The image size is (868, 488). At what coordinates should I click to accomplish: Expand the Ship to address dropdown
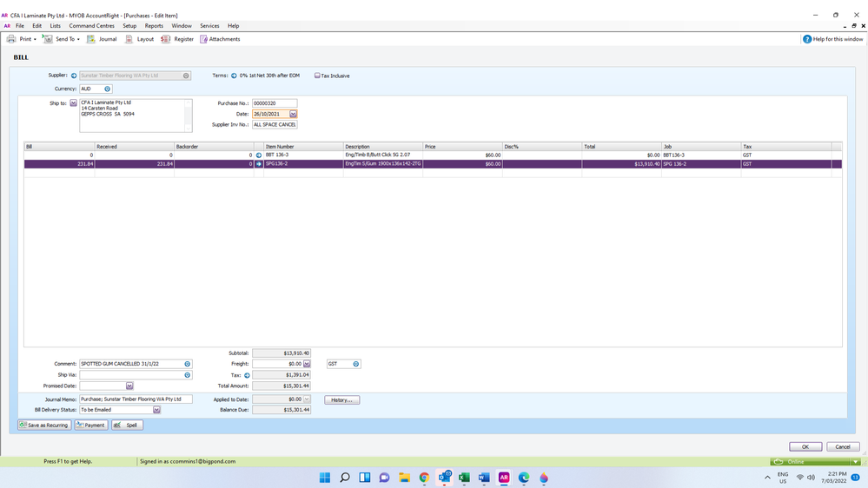(74, 103)
